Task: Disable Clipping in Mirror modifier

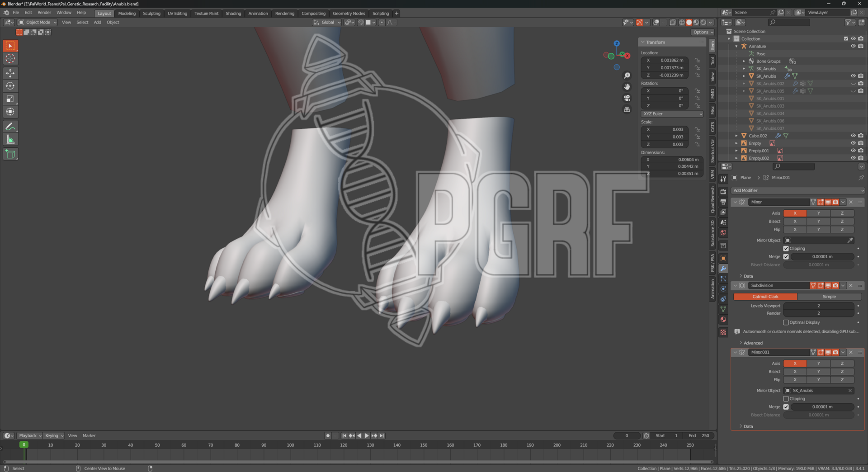Action: coord(786,249)
